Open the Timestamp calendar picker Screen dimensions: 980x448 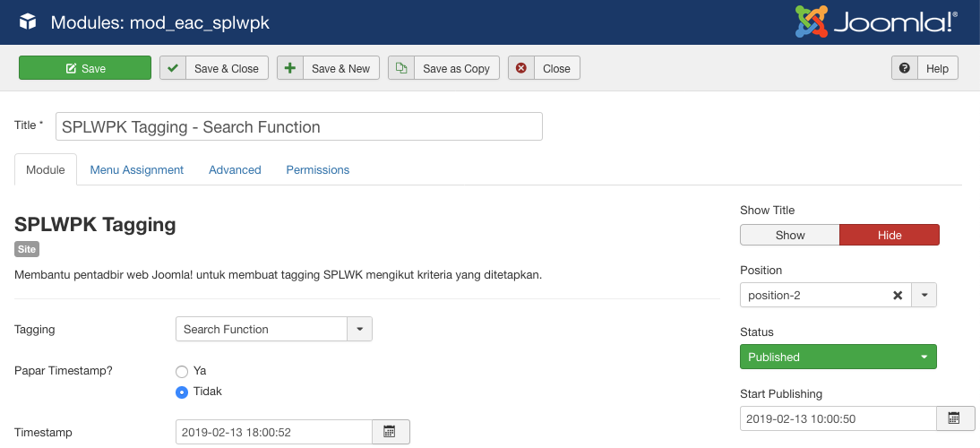coord(391,432)
